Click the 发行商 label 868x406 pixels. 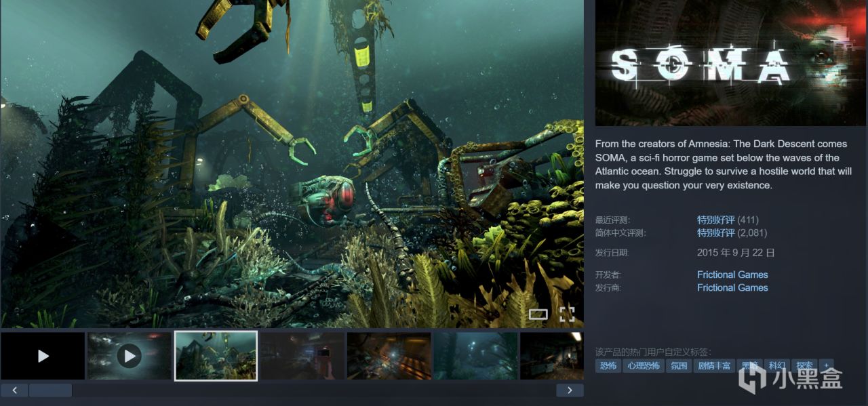point(608,288)
